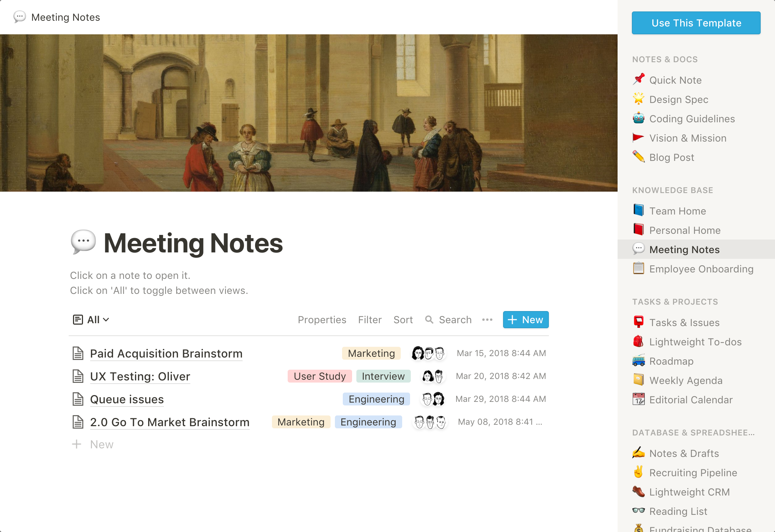Screen dimensions: 775x532
Task: Click the Use This Template button
Action: point(696,23)
